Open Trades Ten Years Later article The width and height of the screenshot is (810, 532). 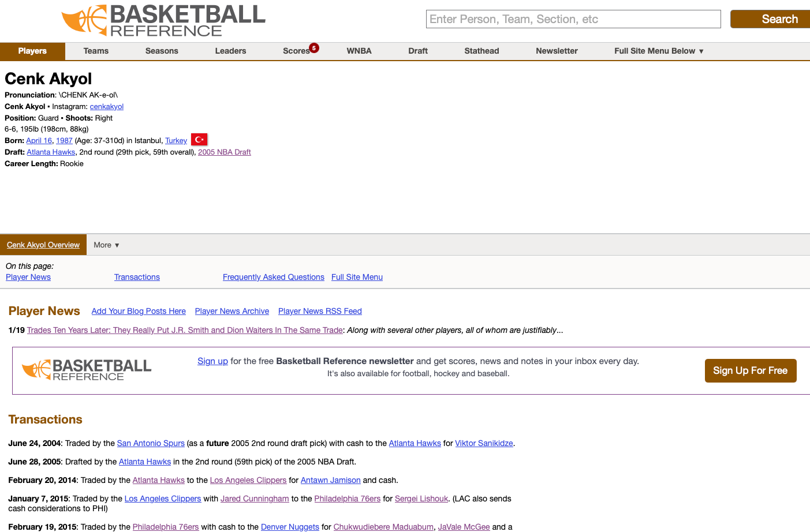[185, 330]
